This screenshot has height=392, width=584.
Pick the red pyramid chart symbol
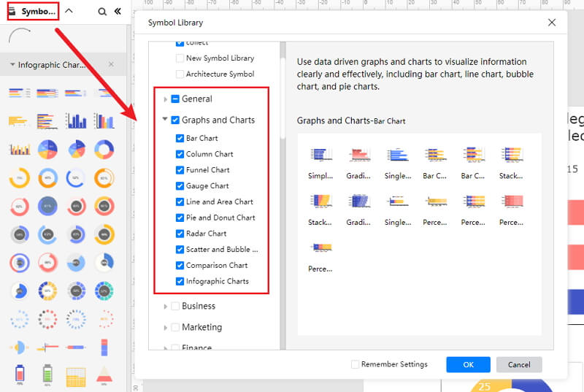coord(104,375)
